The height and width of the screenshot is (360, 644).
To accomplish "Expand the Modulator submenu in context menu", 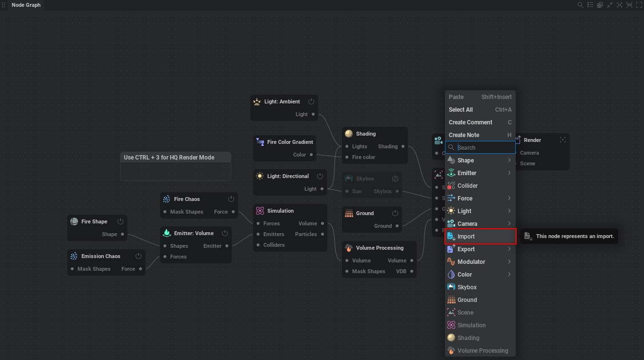I will (481, 262).
